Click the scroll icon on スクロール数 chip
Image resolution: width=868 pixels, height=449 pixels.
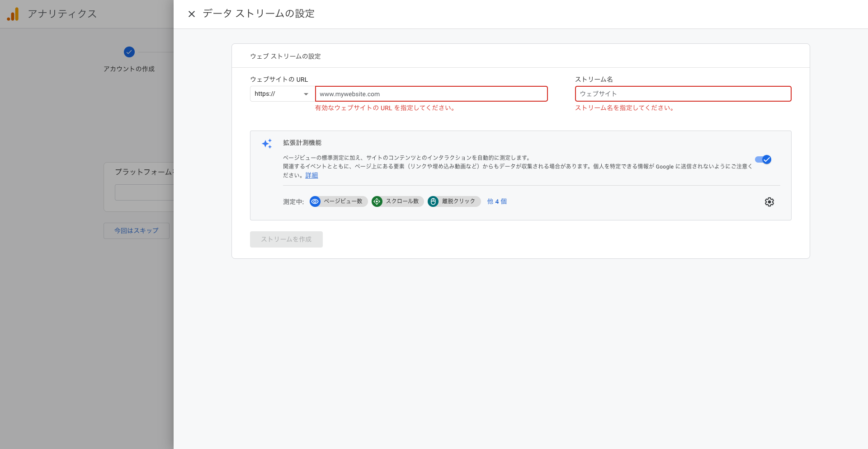377,201
